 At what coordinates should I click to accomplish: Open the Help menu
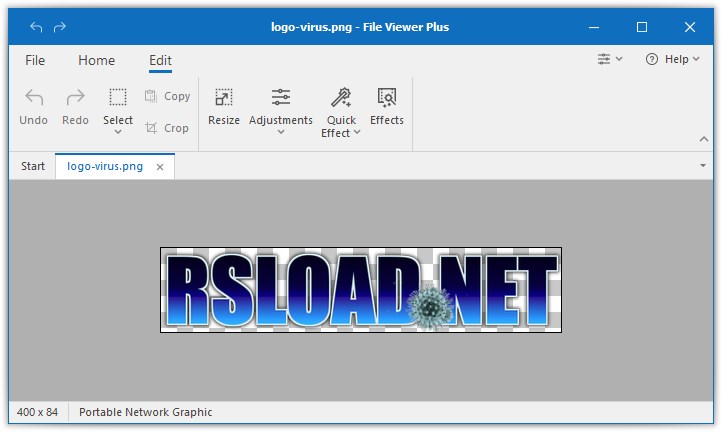click(x=673, y=59)
